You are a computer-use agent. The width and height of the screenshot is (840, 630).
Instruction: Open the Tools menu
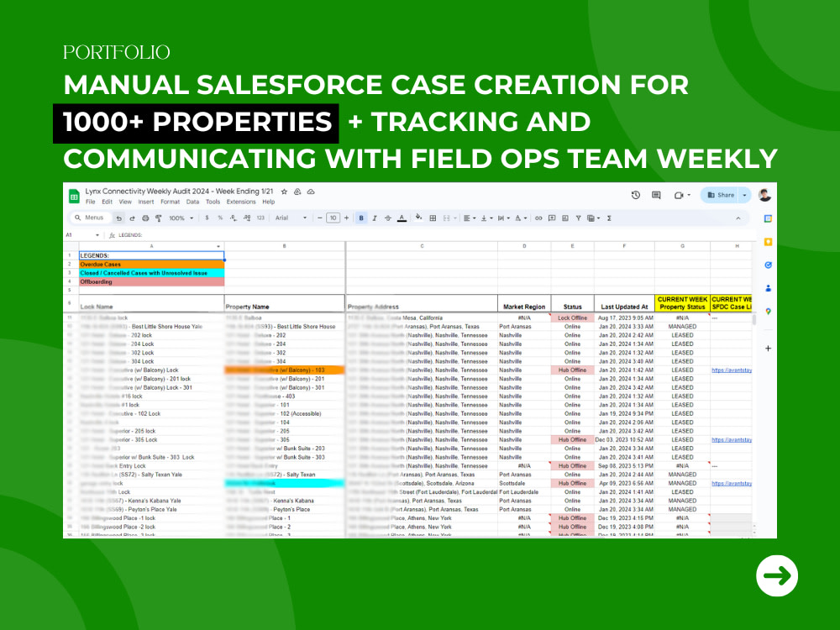pyautogui.click(x=213, y=202)
